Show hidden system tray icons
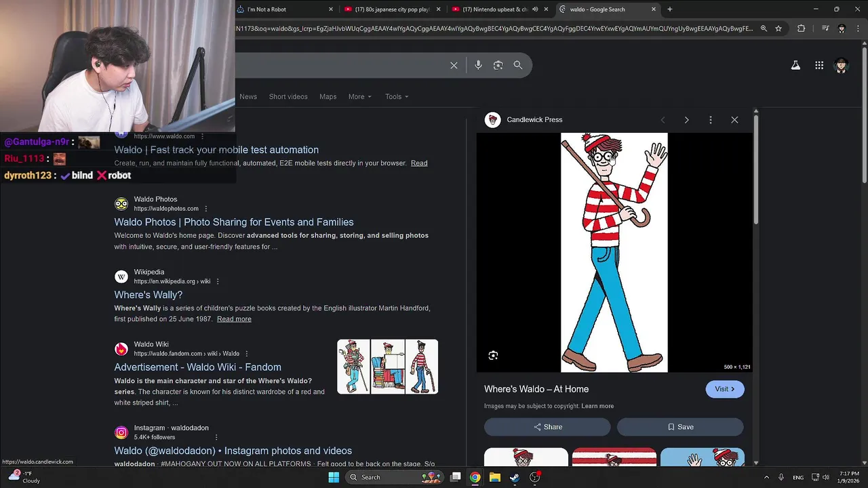 coord(766,477)
